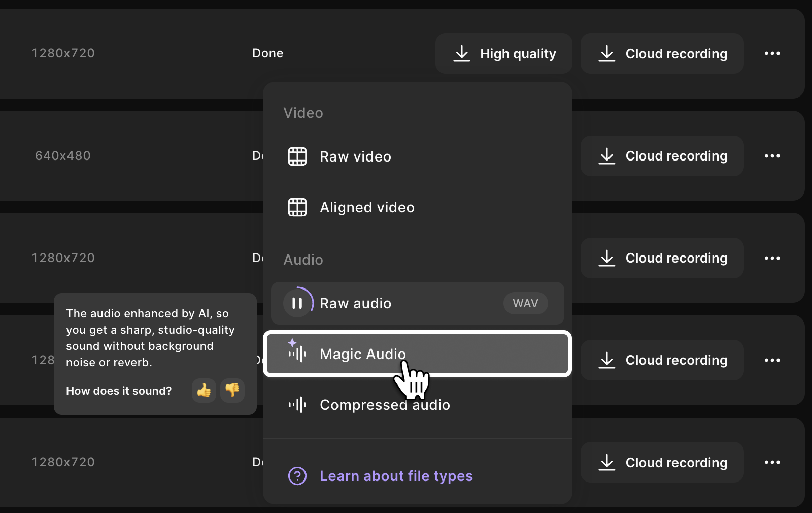Download Cloud recording for the 640x480 row
The height and width of the screenshot is (513, 812).
tap(662, 156)
